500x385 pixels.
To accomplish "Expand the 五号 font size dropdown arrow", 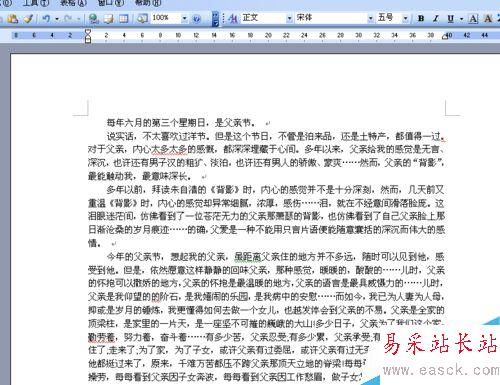I will point(405,18).
